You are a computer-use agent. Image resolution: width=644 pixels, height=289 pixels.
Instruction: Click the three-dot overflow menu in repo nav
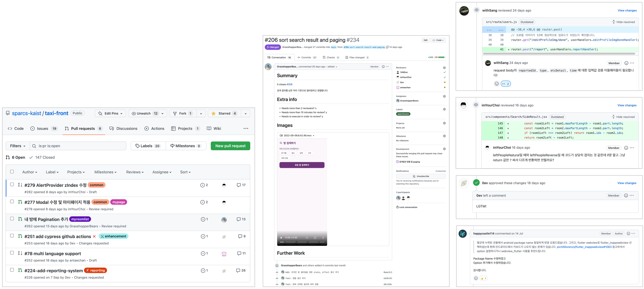[x=246, y=129]
